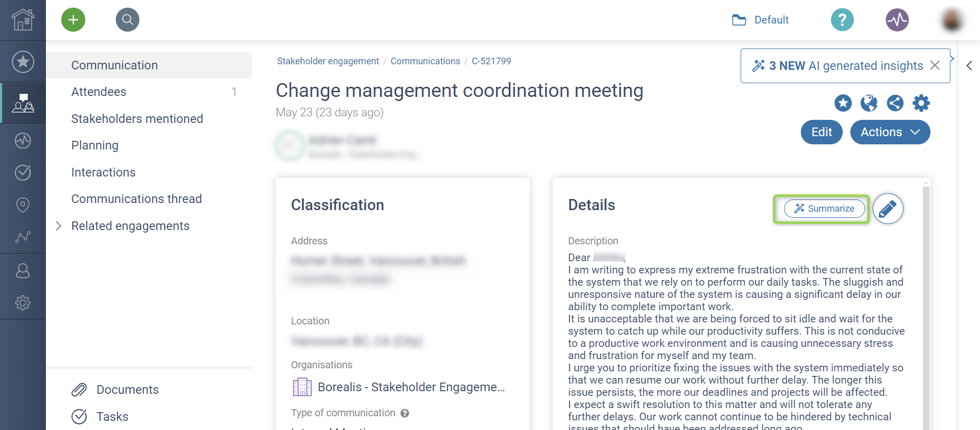Viewport: 980px width, 430px height.
Task: Select the Attendees menu item
Action: 99,92
